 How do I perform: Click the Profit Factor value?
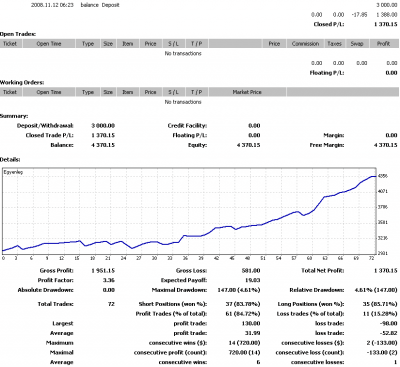click(x=109, y=280)
